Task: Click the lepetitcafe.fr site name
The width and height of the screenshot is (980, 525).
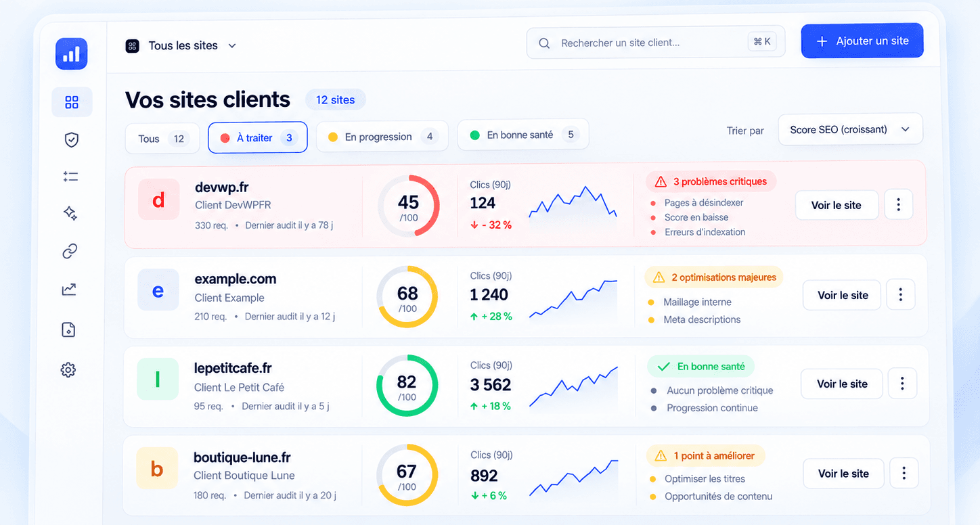Action: pyautogui.click(x=233, y=368)
